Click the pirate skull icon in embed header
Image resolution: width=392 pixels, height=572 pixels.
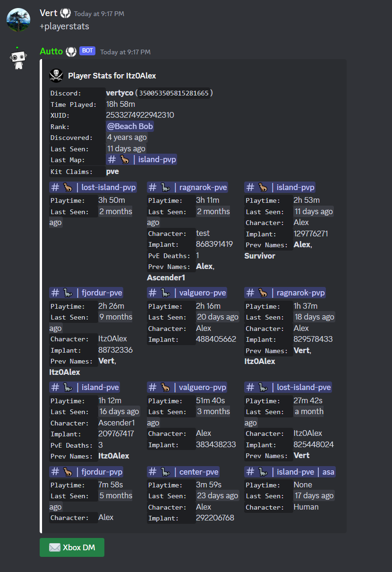click(56, 76)
